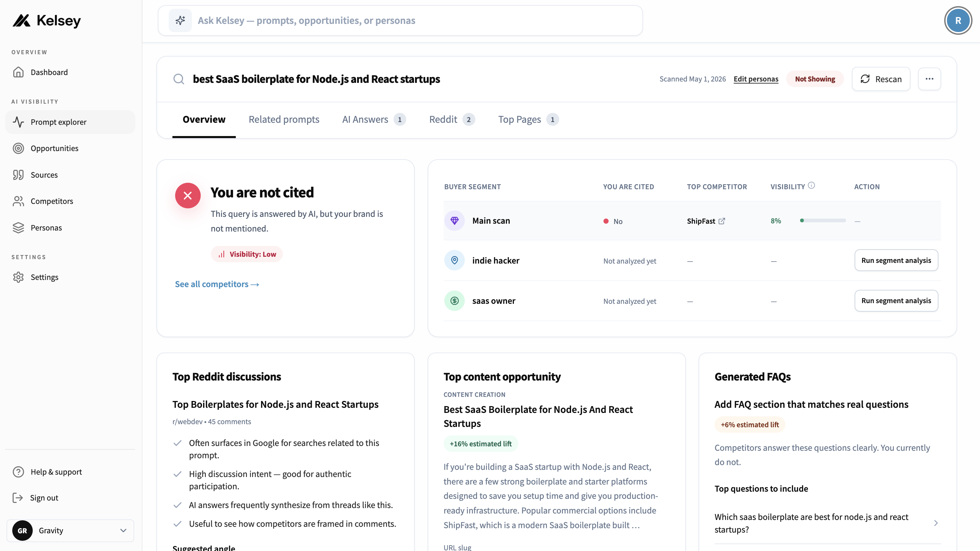
Task: Click the Edit personas link
Action: pos(755,79)
